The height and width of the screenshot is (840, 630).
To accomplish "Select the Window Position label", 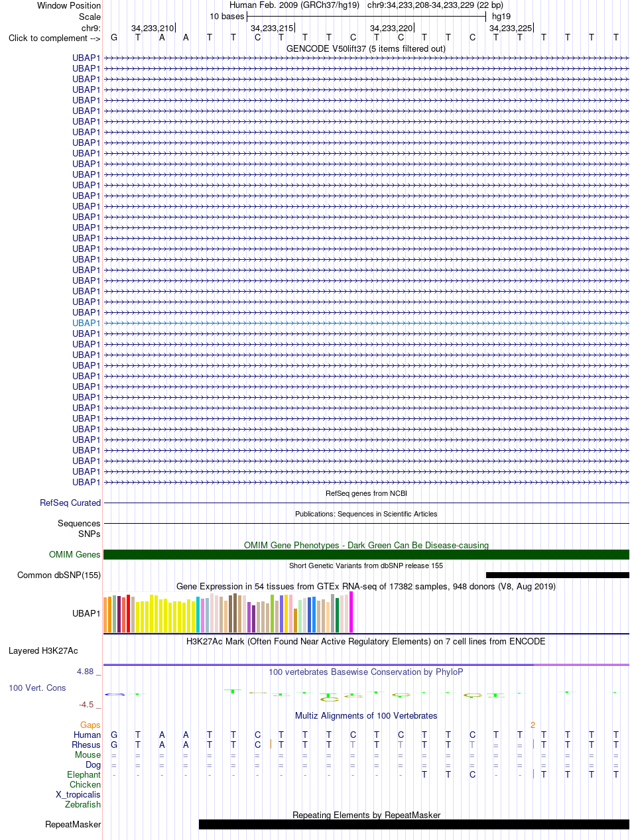I will click(69, 6).
